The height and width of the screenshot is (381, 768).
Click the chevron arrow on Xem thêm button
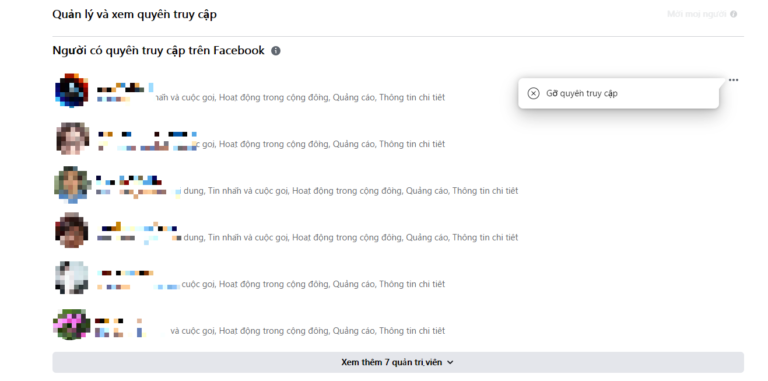pyautogui.click(x=451, y=362)
